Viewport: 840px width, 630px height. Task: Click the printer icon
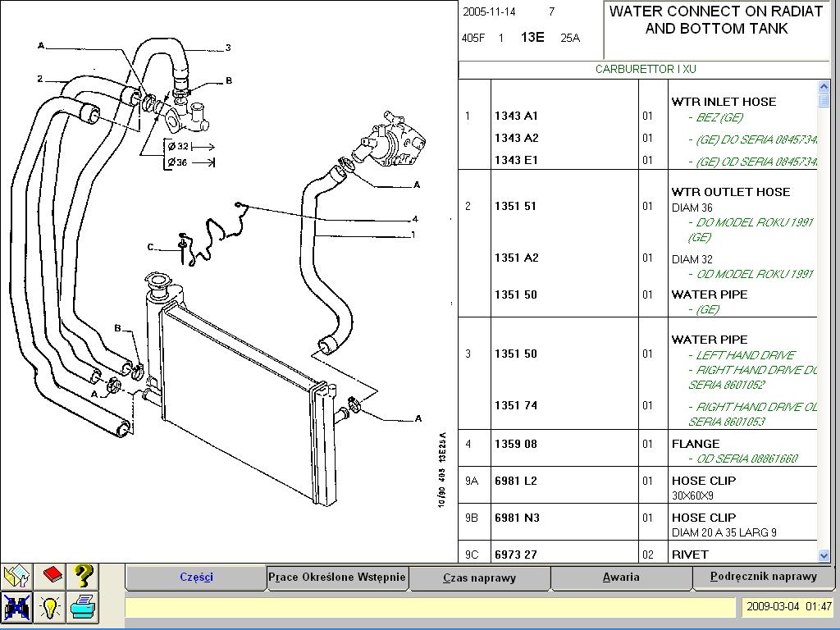click(x=83, y=608)
